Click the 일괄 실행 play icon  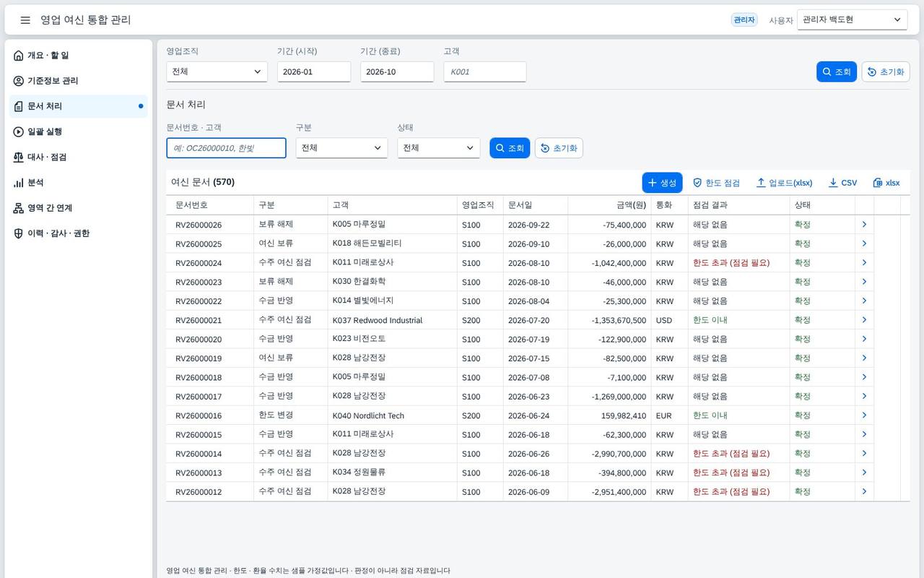[19, 131]
